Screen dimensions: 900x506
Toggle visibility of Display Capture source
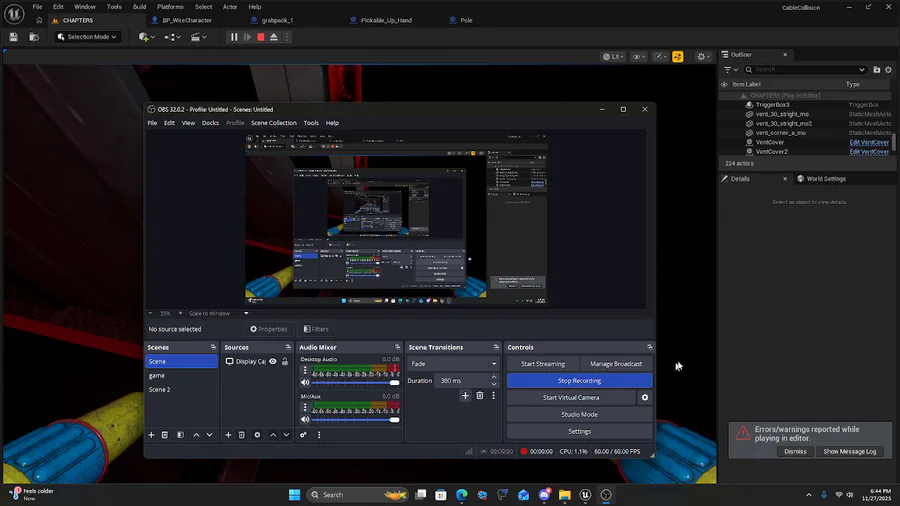pos(273,361)
